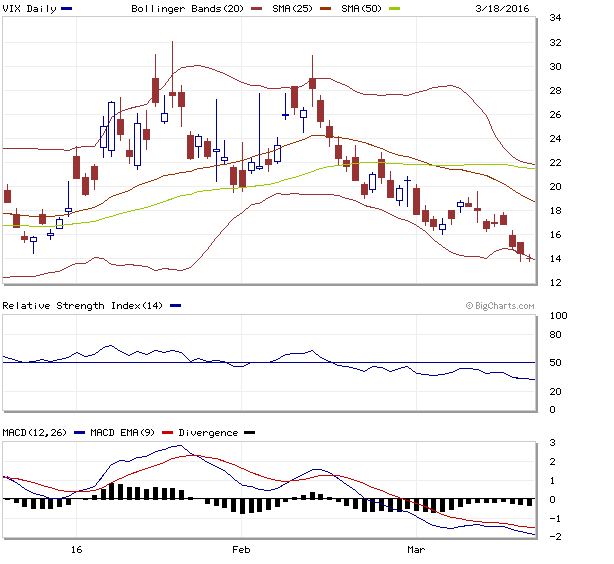Click the Mar month marker on the time axis
Screen dimensions: 614x564
pos(417,550)
